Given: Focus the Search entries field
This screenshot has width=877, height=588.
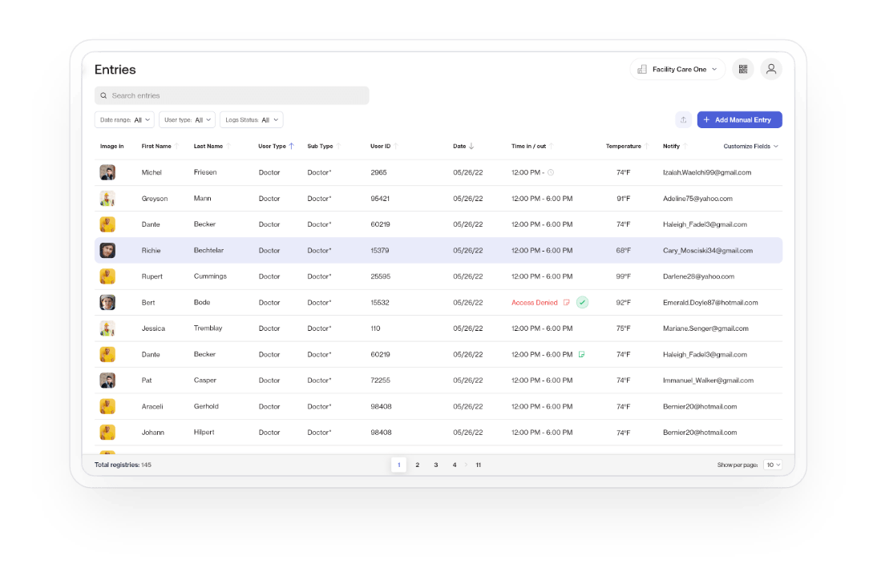Looking at the screenshot, I should [232, 95].
